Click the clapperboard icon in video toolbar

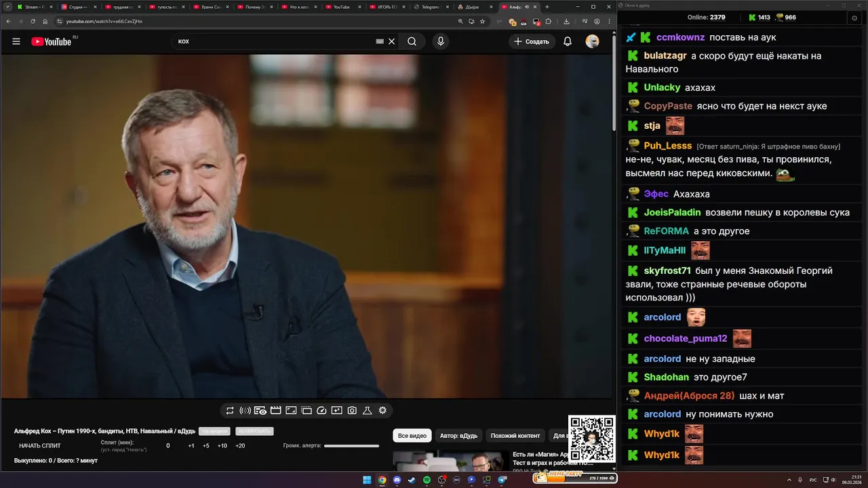click(276, 411)
